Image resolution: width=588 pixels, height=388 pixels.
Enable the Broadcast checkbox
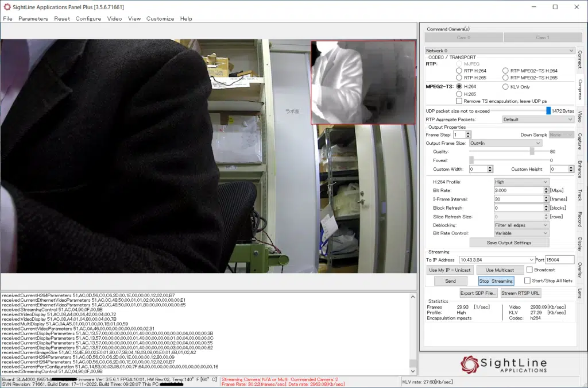tap(529, 270)
